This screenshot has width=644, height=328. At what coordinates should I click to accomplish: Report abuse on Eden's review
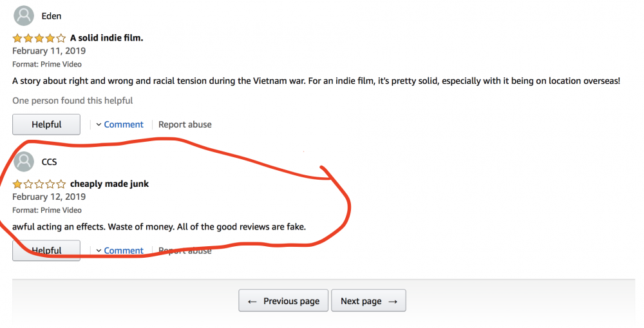tap(185, 124)
